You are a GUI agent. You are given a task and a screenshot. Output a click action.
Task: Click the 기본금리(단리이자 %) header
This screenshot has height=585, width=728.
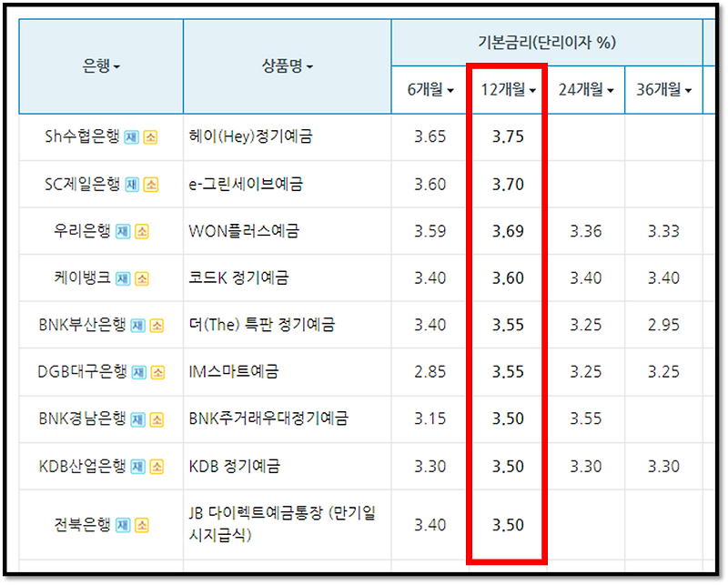[x=547, y=43]
